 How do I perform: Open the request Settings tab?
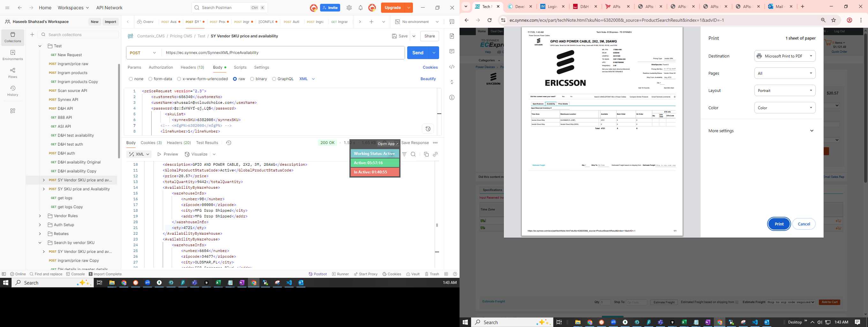point(261,67)
